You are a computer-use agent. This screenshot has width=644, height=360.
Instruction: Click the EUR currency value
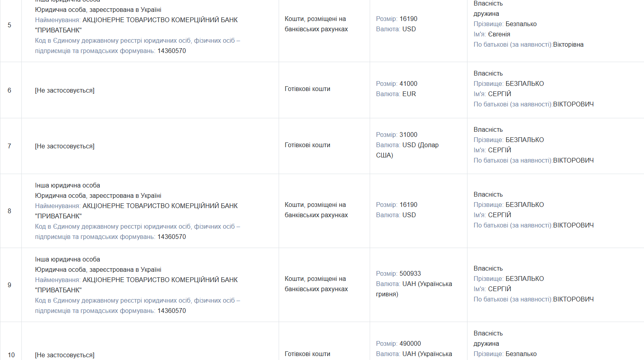(409, 94)
